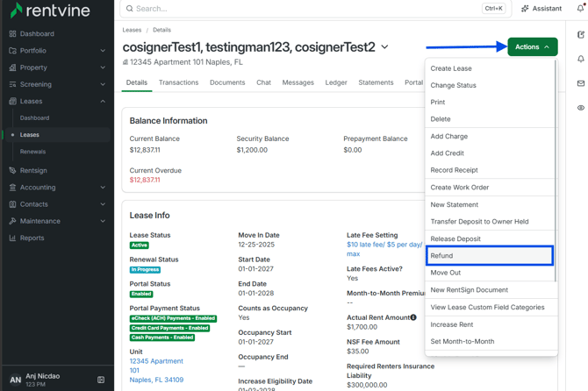The height and width of the screenshot is (391, 588).
Task: Select the Details tab
Action: [137, 82]
